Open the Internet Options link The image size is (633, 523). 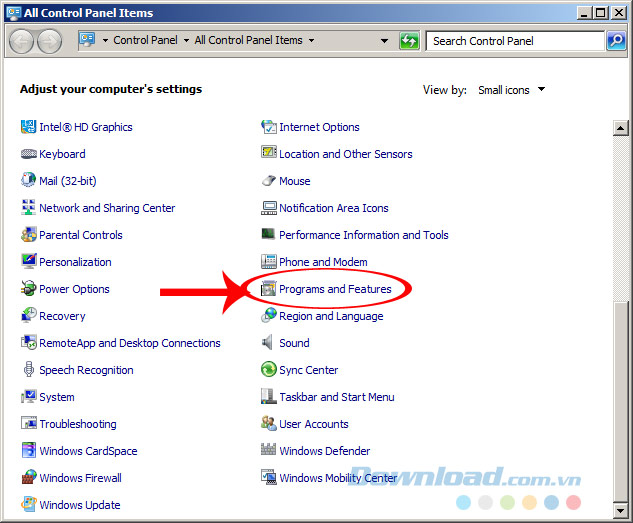(319, 127)
